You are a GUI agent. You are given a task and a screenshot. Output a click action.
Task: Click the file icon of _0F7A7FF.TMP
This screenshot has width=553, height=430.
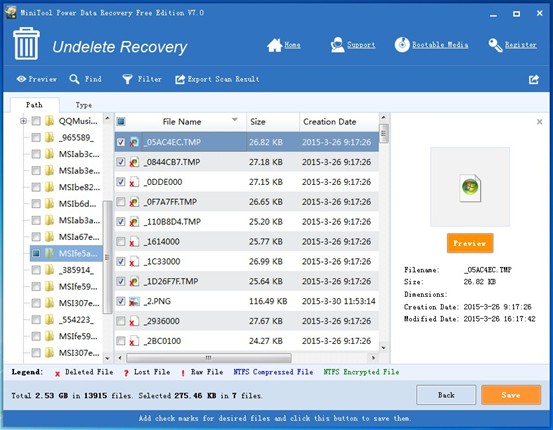[134, 202]
